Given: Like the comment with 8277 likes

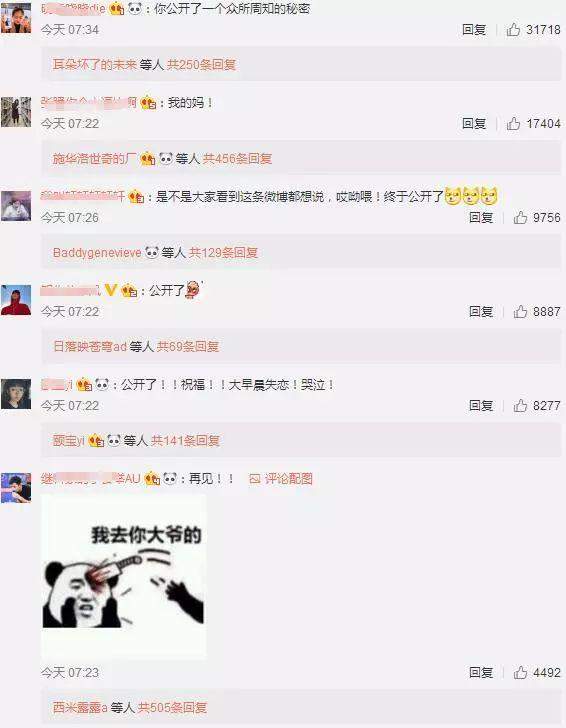Looking at the screenshot, I should point(520,405).
